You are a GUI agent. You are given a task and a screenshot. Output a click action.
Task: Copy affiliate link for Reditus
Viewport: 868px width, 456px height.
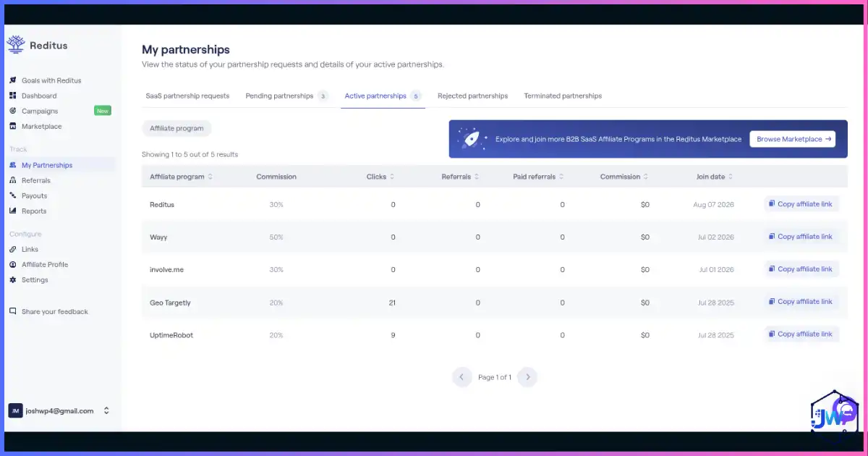point(801,204)
